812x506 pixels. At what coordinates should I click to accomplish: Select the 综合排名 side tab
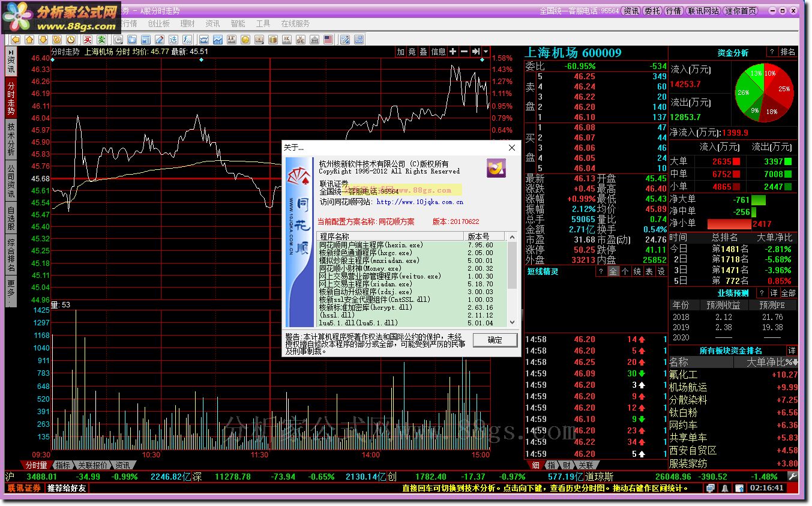11,255
